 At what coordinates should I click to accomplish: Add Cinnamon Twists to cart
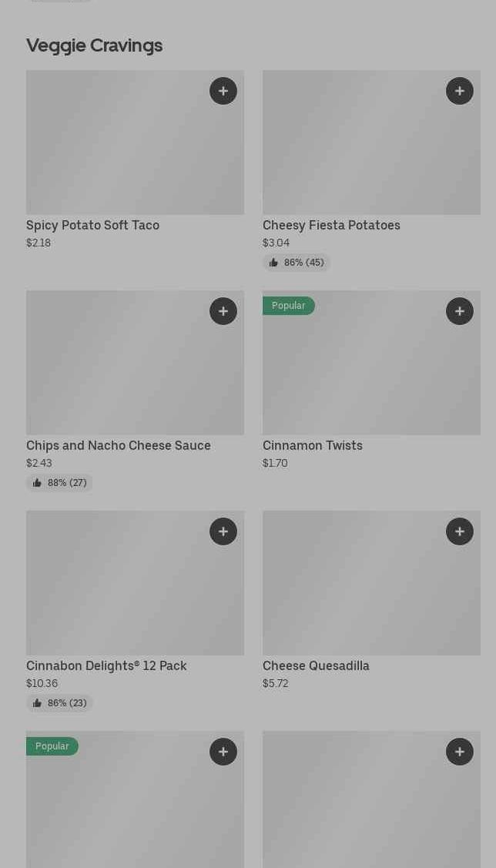460,311
